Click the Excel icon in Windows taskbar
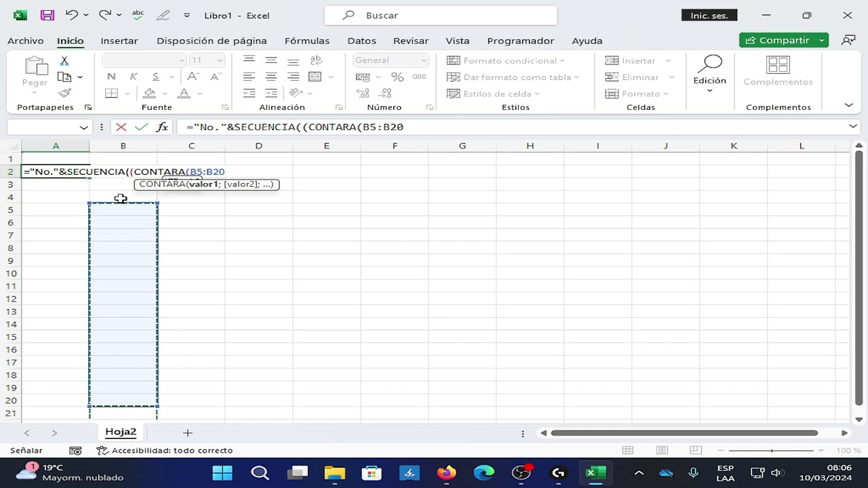Image resolution: width=868 pixels, height=488 pixels. [x=595, y=473]
